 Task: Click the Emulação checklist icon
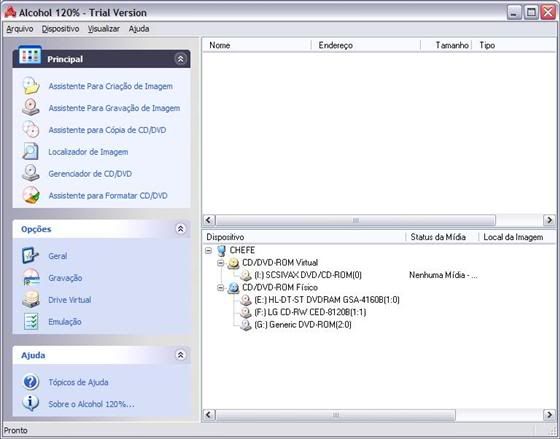(31, 321)
